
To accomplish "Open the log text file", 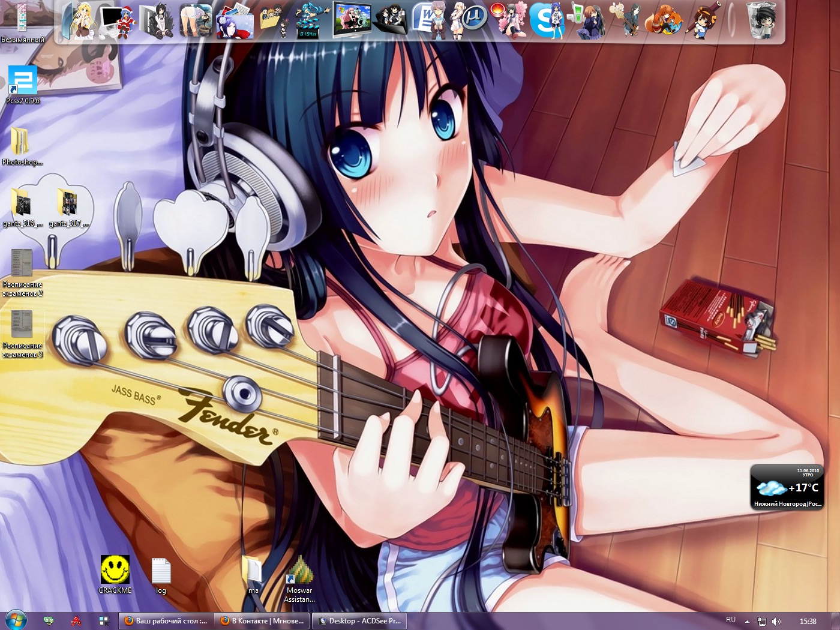I will (x=161, y=576).
